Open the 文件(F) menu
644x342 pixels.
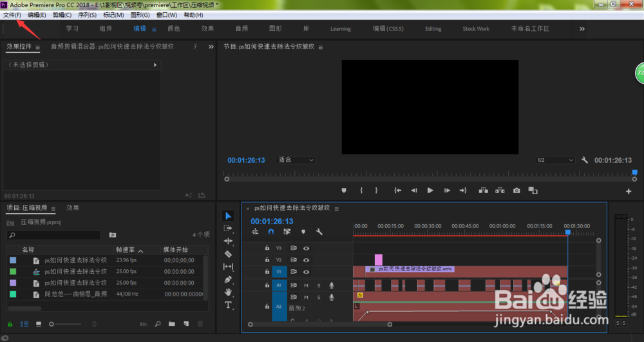coord(12,15)
